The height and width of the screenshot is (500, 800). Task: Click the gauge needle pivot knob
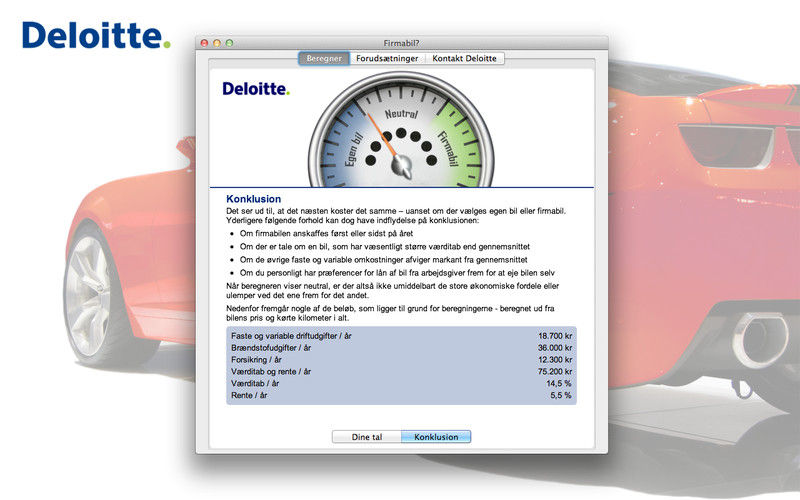pyautogui.click(x=402, y=165)
